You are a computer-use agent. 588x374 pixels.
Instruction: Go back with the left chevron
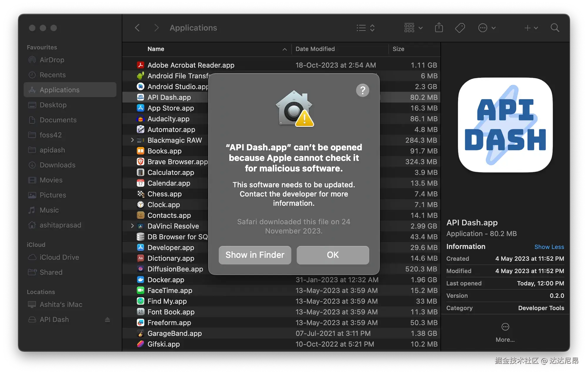point(137,28)
